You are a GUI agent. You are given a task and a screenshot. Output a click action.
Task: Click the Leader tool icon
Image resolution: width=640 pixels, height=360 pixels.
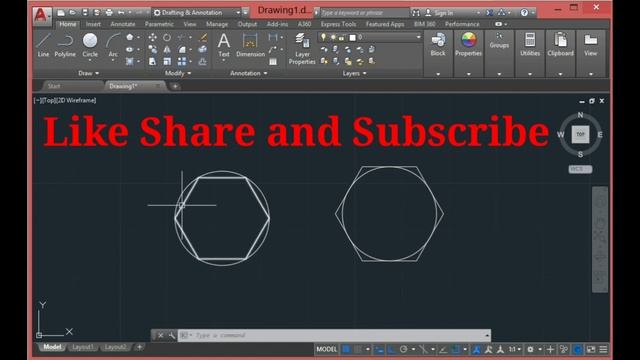273,49
